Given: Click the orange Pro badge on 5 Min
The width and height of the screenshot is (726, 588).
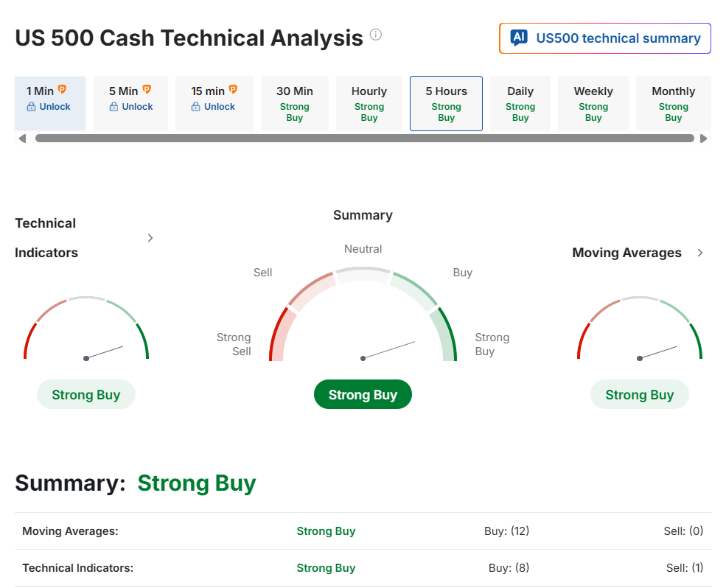Looking at the screenshot, I should coord(147,90).
